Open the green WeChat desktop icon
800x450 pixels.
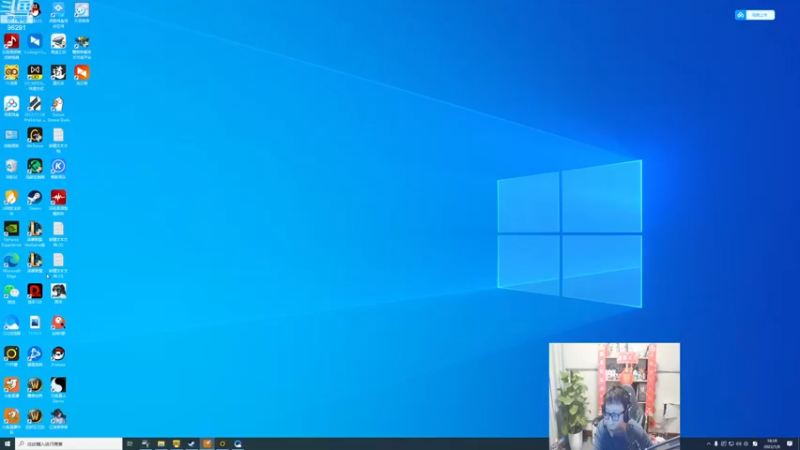click(11, 291)
